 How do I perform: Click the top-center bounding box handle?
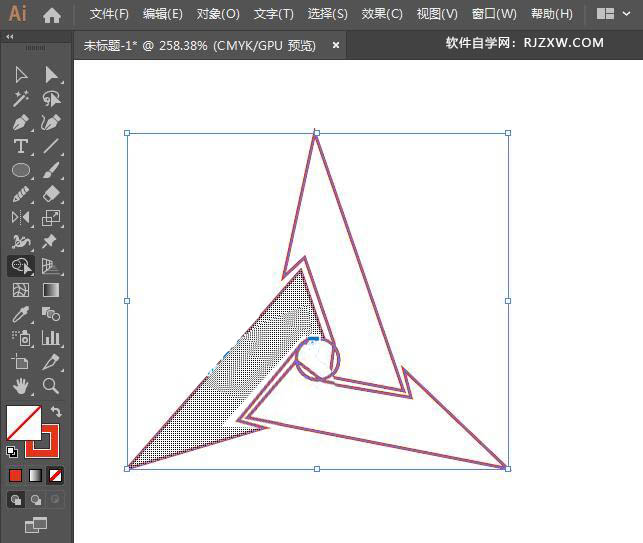pyautogui.click(x=317, y=133)
